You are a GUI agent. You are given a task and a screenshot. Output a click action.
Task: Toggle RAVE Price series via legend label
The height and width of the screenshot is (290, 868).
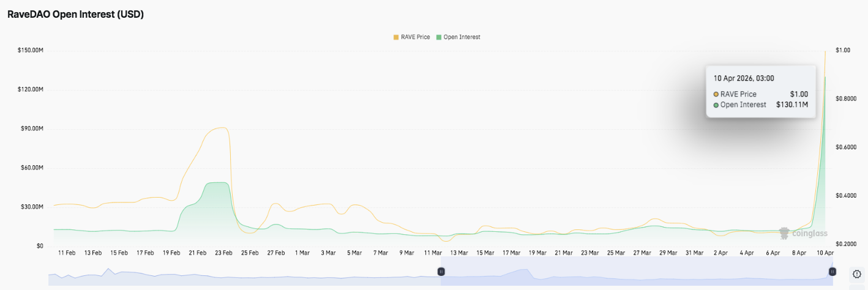pos(415,37)
